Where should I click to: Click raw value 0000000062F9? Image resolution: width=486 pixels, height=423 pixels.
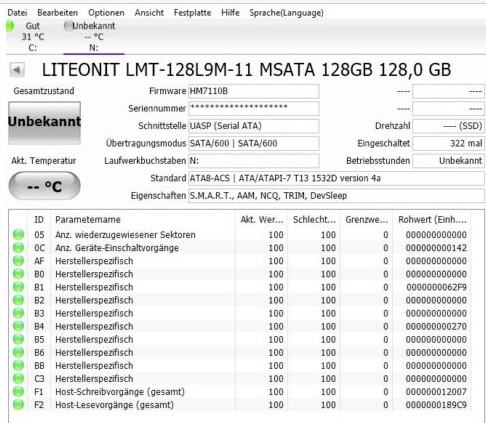tap(436, 287)
